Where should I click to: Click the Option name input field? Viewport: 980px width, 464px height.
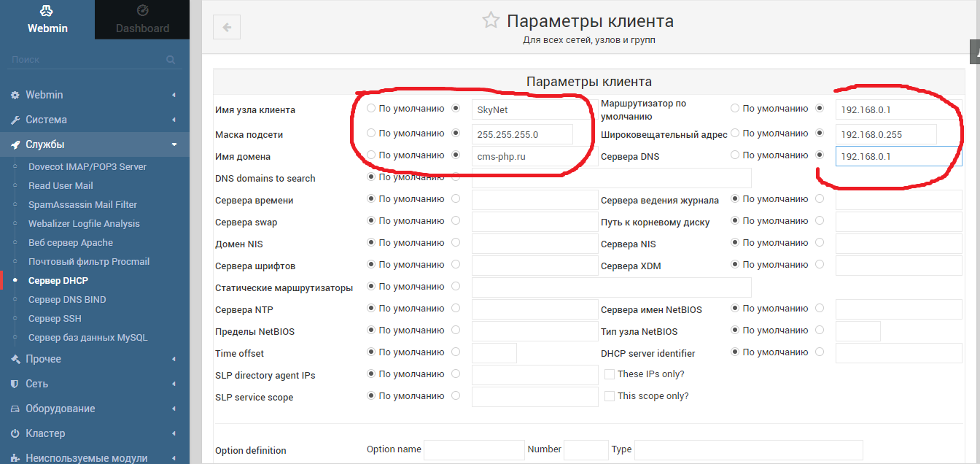click(474, 450)
